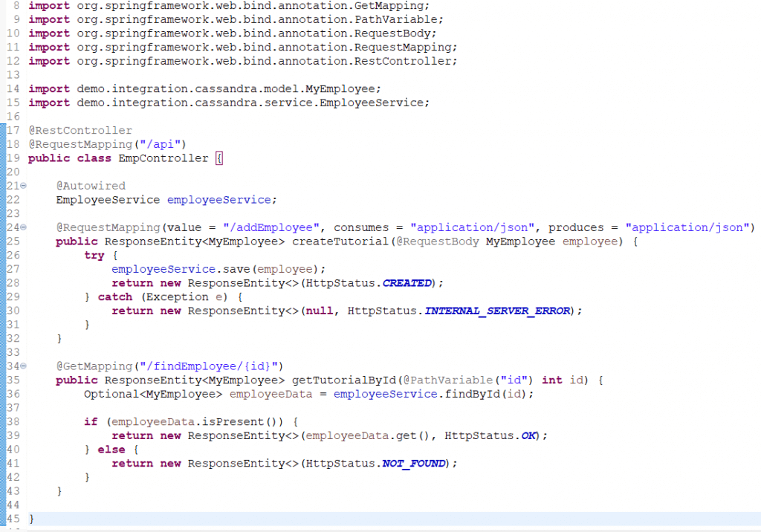Click line number 30 in the gutter
The height and width of the screenshot is (532, 761).
point(13,311)
